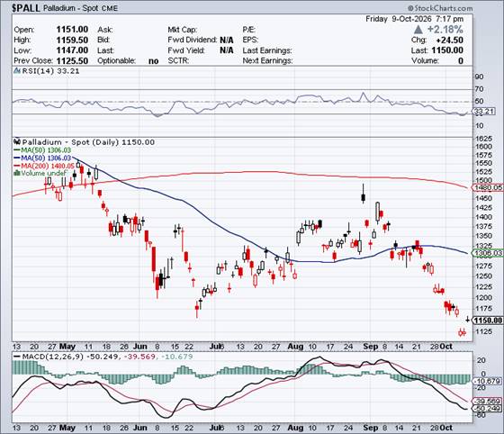
Task: Click the RSI value label 33.21
Action: (68, 71)
